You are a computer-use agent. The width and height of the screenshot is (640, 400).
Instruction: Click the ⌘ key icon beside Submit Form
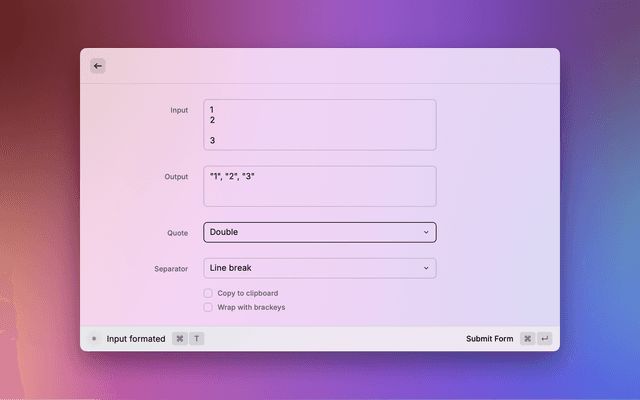pyautogui.click(x=527, y=339)
